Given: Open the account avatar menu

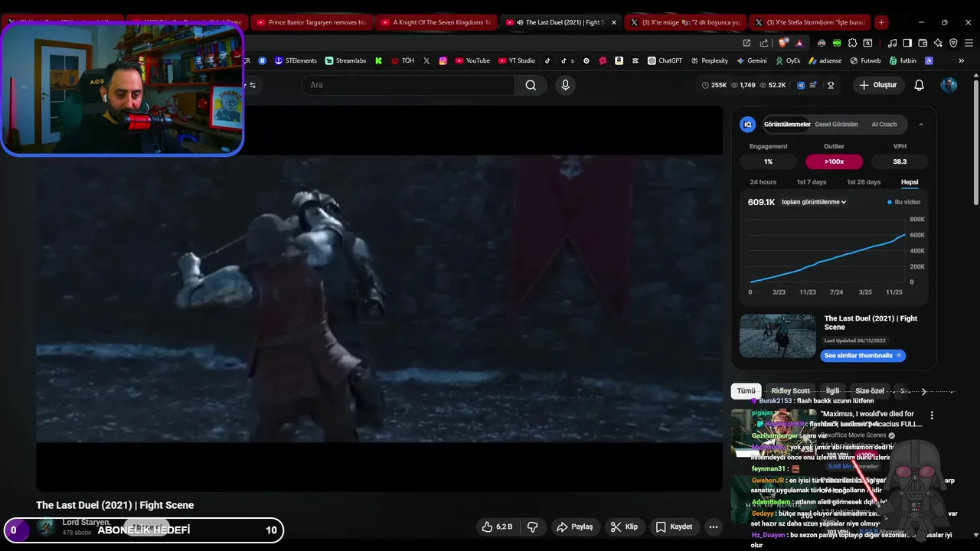Looking at the screenshot, I should (x=949, y=85).
